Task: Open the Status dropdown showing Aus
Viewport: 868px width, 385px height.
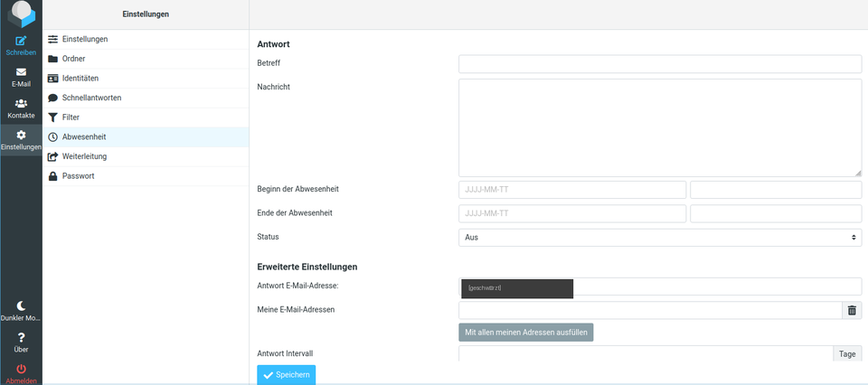Action: tap(660, 238)
